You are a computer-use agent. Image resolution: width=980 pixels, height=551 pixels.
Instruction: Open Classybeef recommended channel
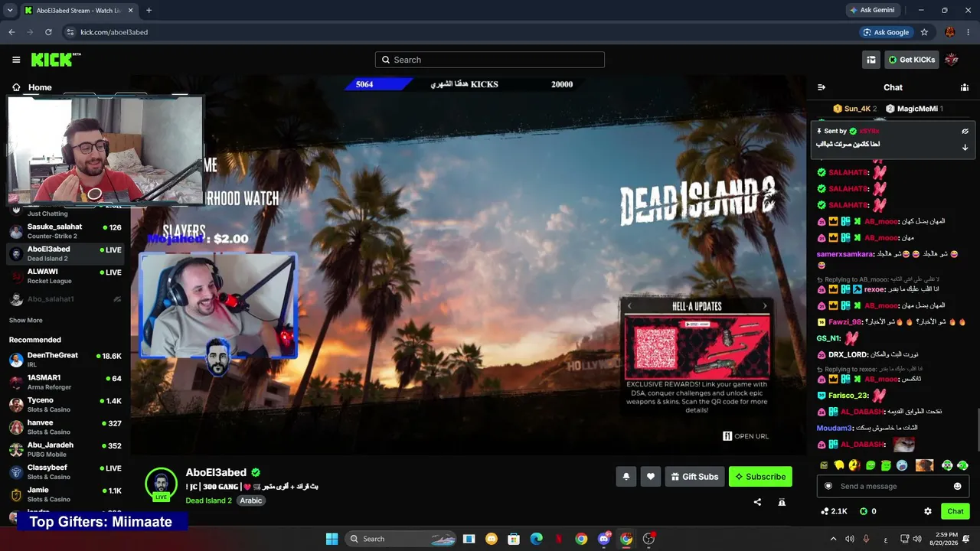pos(65,471)
